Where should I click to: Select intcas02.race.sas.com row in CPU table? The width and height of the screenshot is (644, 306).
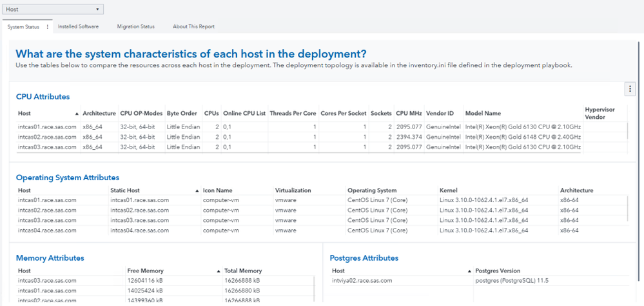(47, 138)
